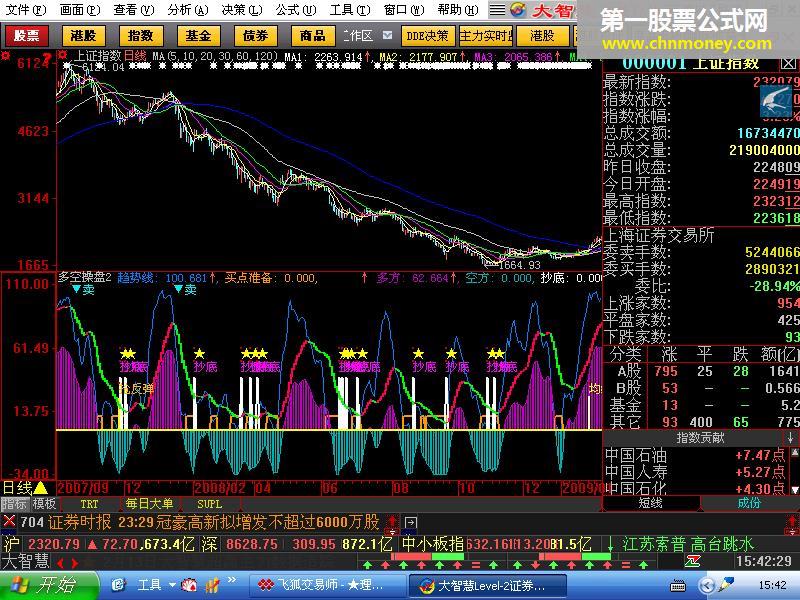Select the 商品 toolbar button
Screen dimensions: 800x600
tap(313, 36)
